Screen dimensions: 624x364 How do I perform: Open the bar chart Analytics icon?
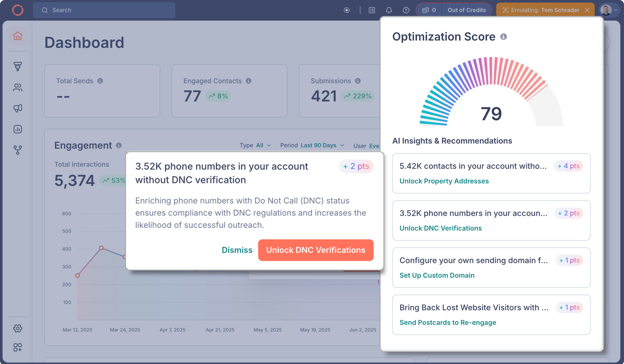(x=18, y=129)
